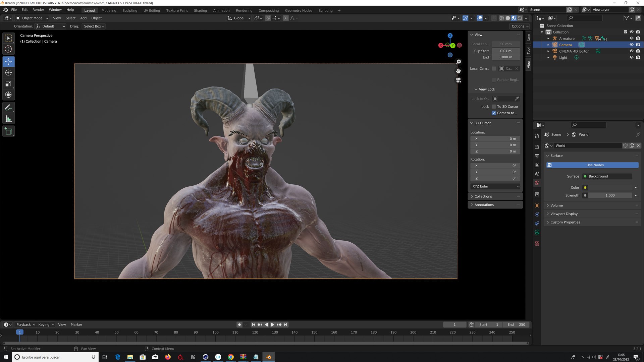Select the Add Cube tool
This screenshot has height=362, width=644.
point(8,131)
